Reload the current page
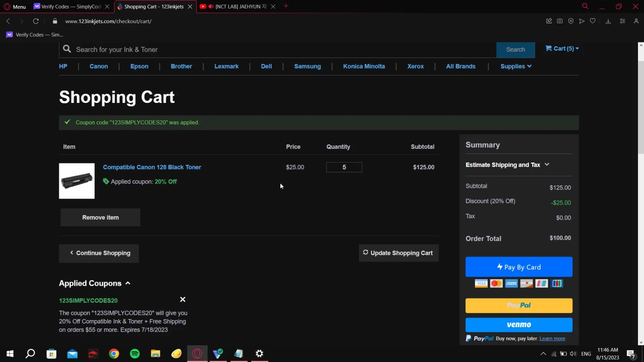 [36, 21]
